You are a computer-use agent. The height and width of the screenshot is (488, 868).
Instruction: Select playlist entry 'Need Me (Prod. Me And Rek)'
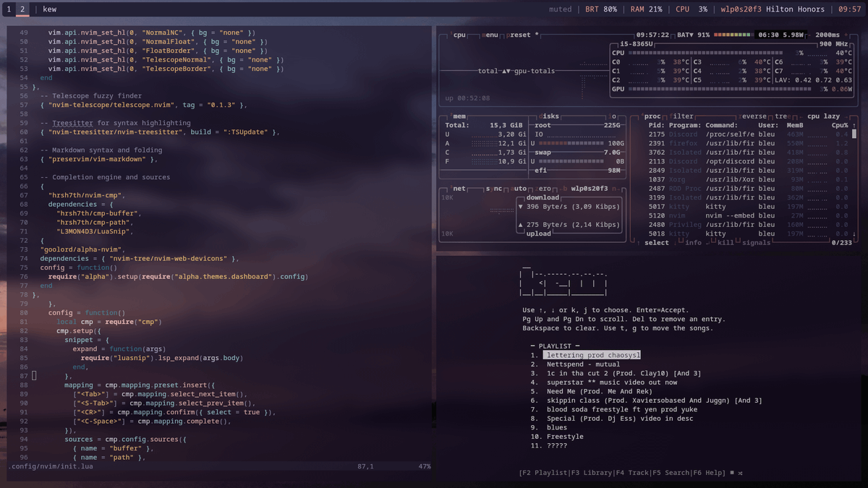600,391
